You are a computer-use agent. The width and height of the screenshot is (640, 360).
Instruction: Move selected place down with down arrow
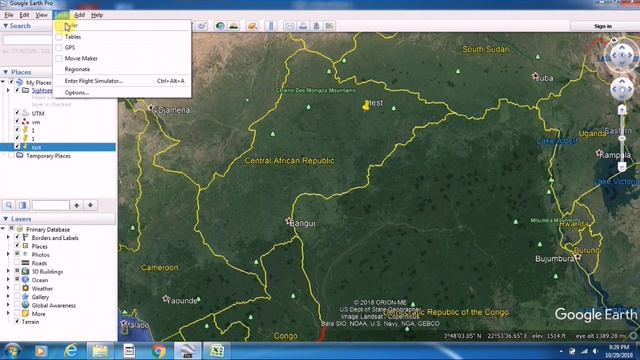pos(90,205)
